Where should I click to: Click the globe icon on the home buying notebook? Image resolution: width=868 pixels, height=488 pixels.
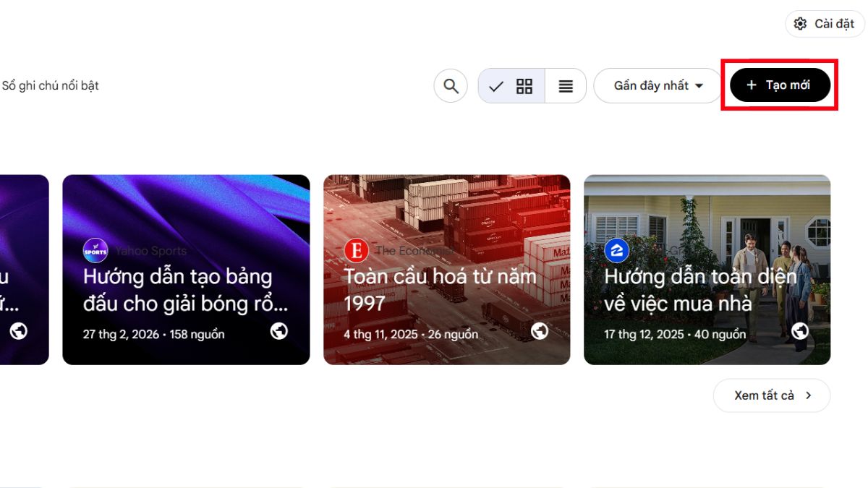click(x=800, y=330)
